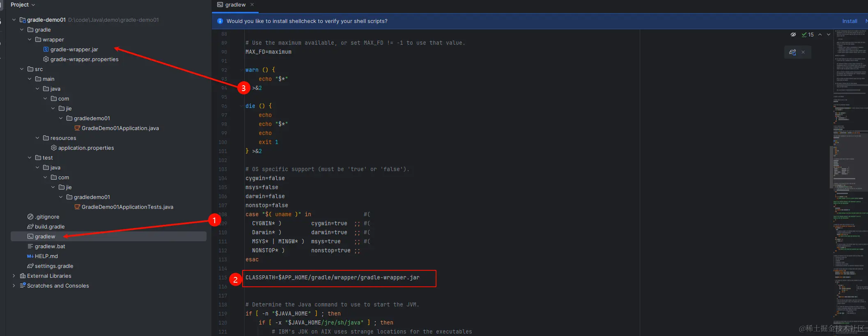Close the gradlew editor tab
Screen dimensions: 868x336
click(x=252, y=5)
